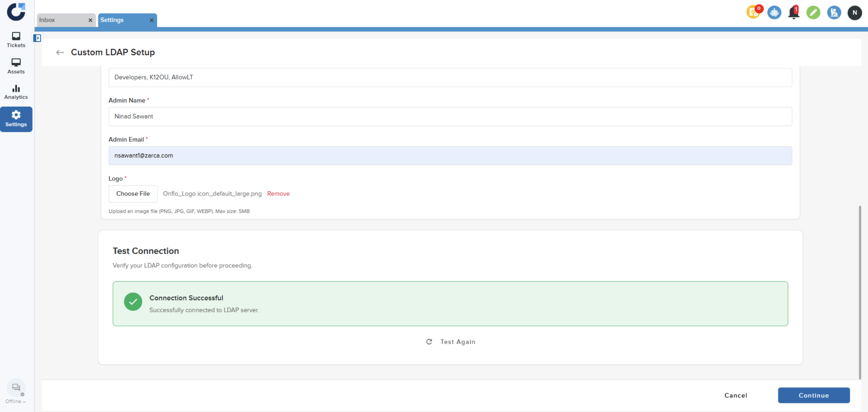
Task: Click the green pencil edit icon
Action: tap(813, 13)
